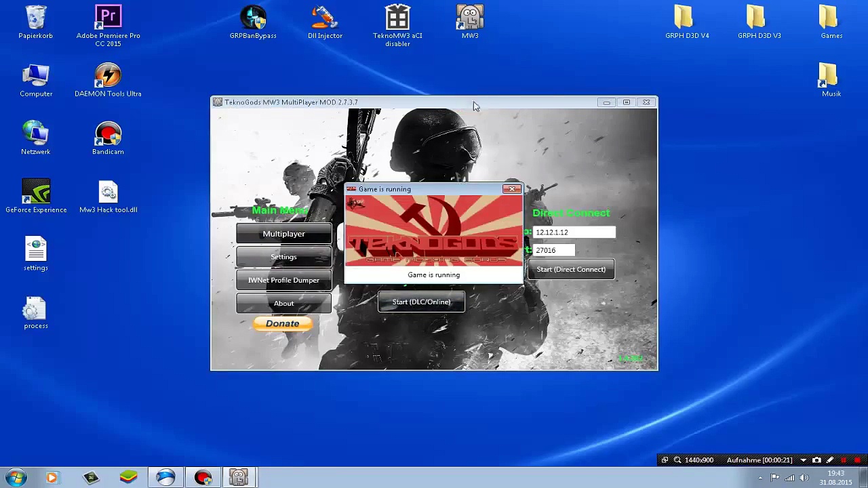Screen dimensions: 868x488
Task: Stop recording with the red square button
Action: pyautogui.click(x=857, y=460)
